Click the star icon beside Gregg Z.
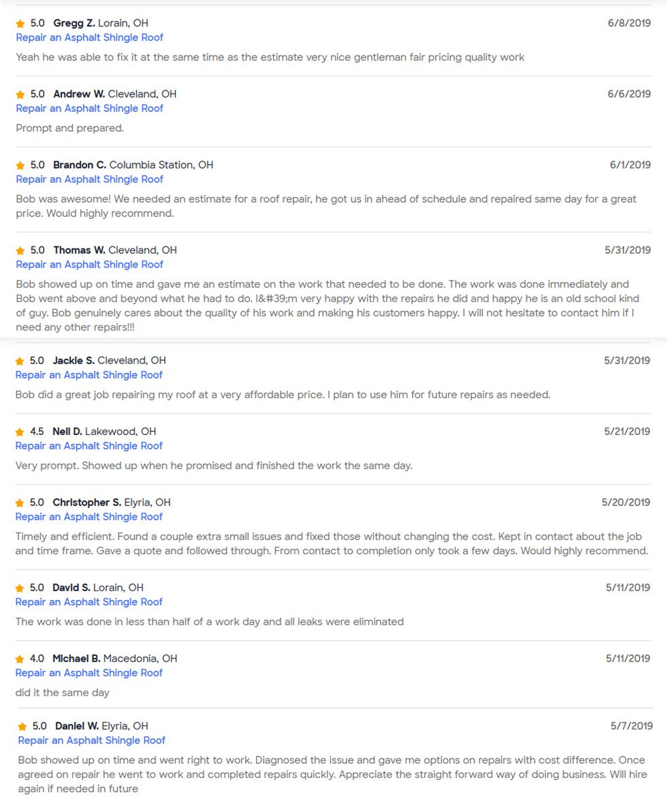The height and width of the screenshot is (812, 669). [x=20, y=24]
